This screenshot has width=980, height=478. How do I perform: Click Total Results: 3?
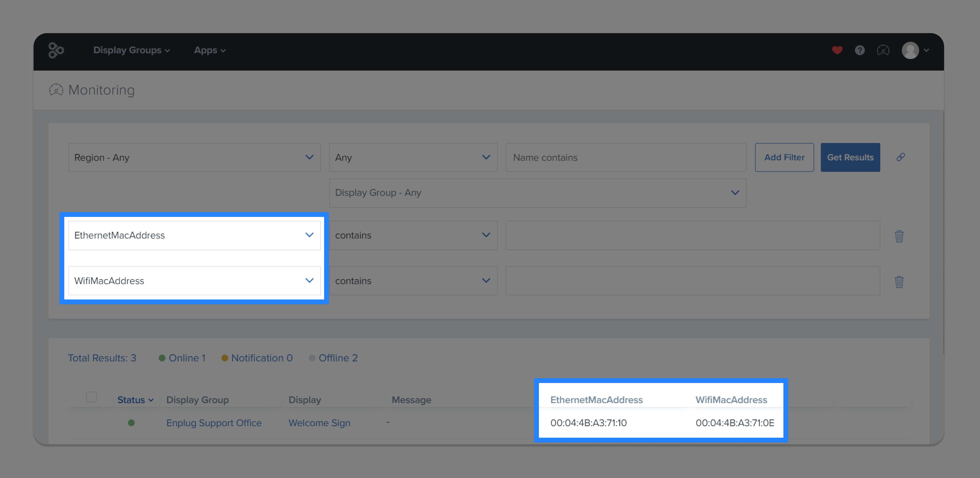click(x=102, y=358)
